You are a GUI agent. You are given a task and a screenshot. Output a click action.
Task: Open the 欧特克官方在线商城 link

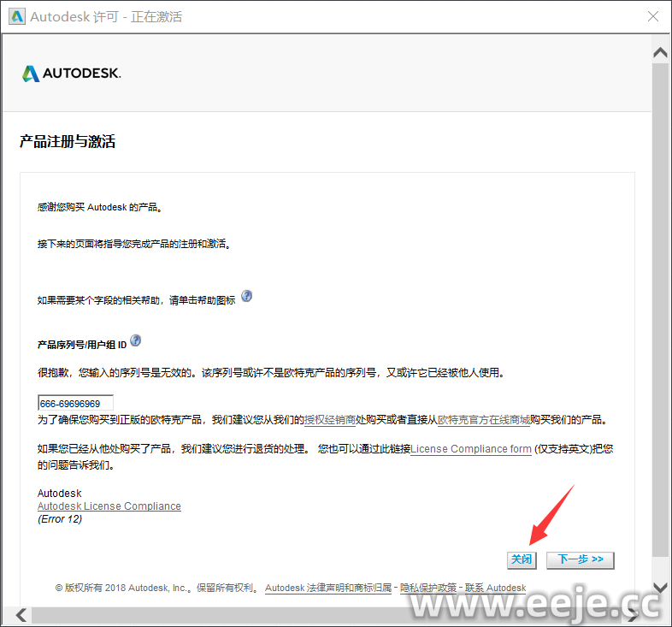click(483, 420)
